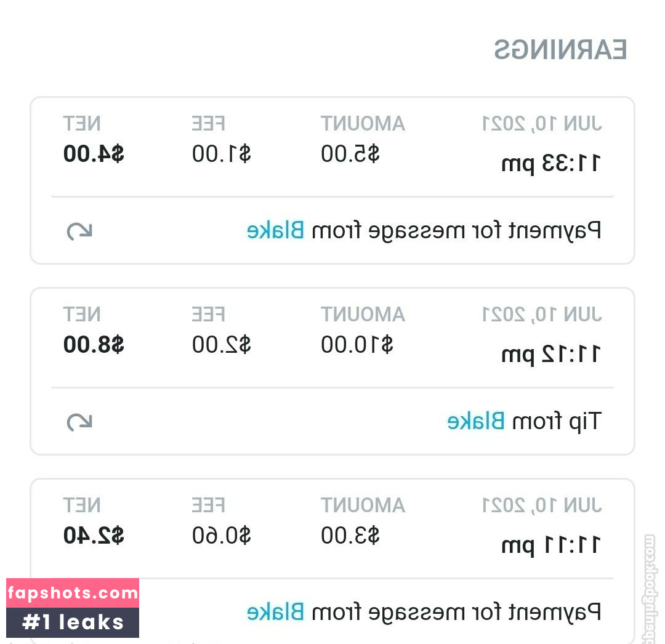Click the $3.00 amount

[350, 536]
